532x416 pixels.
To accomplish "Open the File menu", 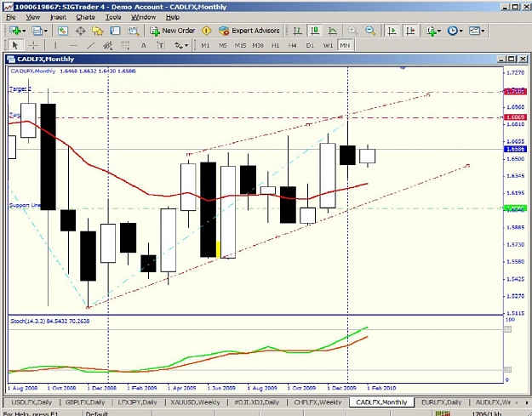I will click(10, 17).
